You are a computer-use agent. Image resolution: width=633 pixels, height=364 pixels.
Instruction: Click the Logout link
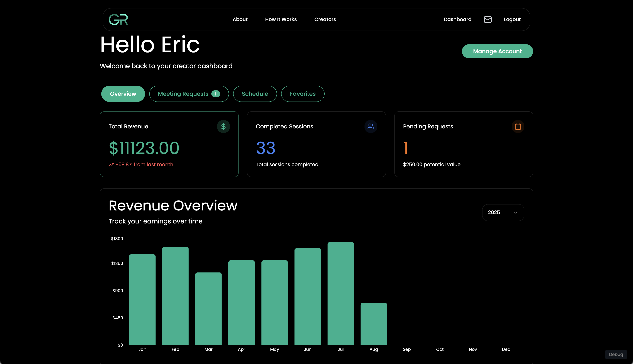[512, 19]
